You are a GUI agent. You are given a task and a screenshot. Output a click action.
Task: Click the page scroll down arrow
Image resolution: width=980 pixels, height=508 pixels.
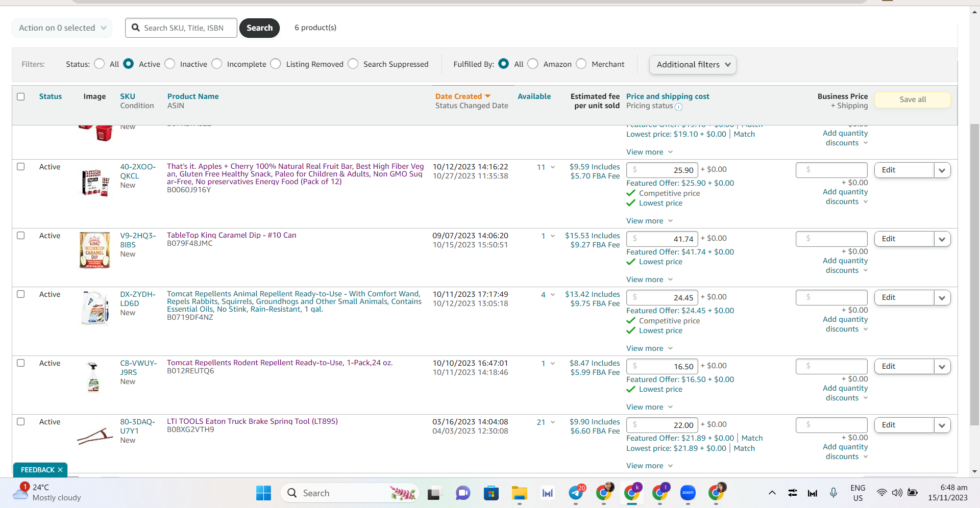[x=974, y=472]
